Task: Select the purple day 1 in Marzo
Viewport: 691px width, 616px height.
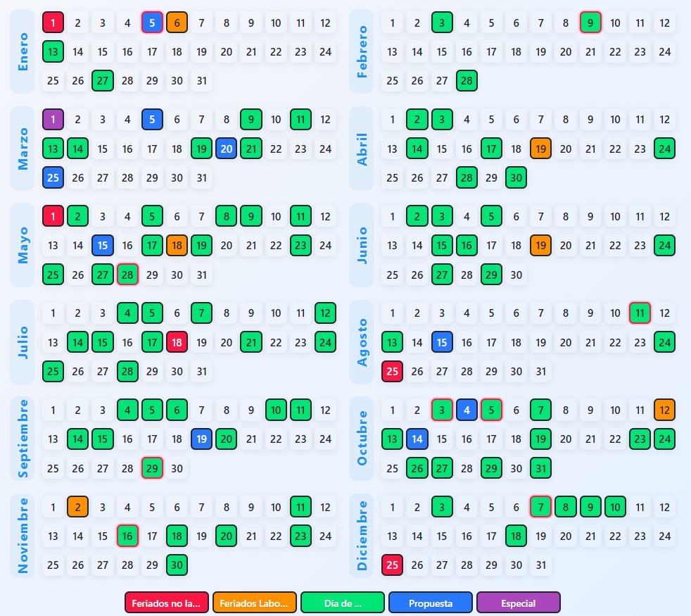Action: coord(53,120)
